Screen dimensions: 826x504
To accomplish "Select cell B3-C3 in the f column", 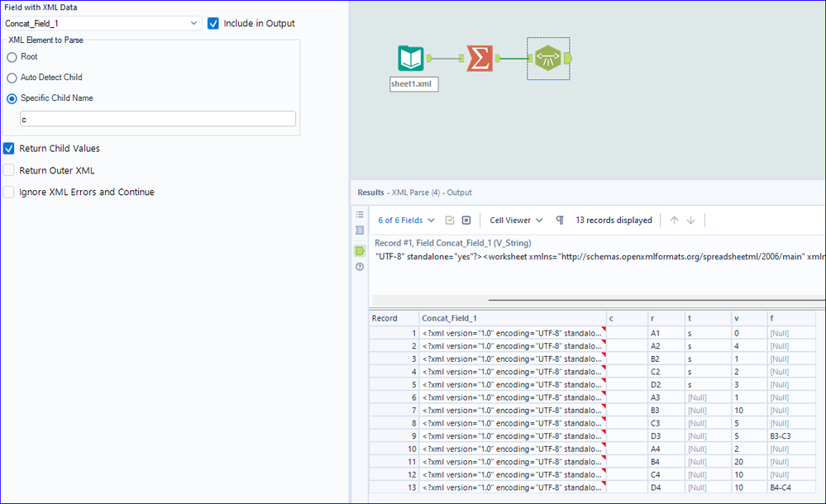I will tap(791, 436).
